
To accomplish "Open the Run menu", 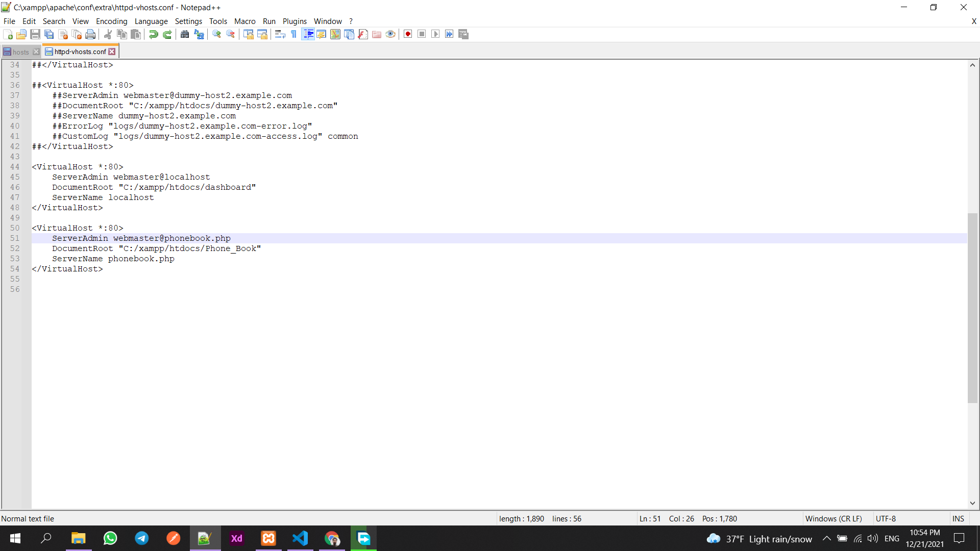I will pos(269,21).
